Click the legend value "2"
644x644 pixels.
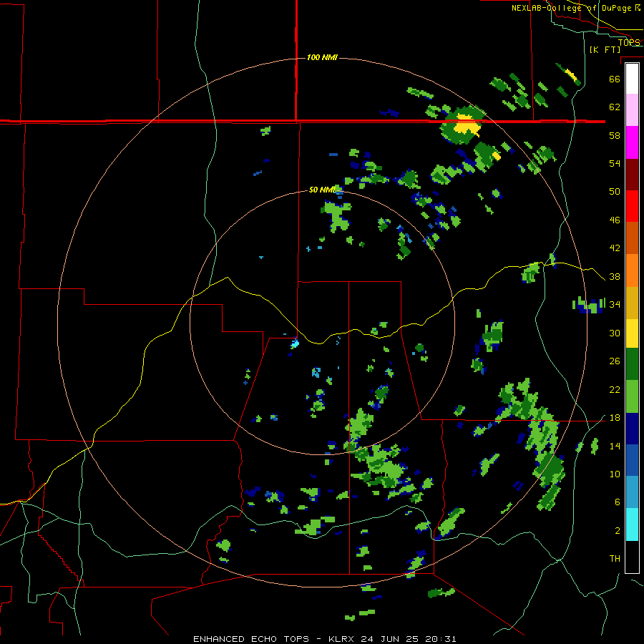pyautogui.click(x=617, y=531)
